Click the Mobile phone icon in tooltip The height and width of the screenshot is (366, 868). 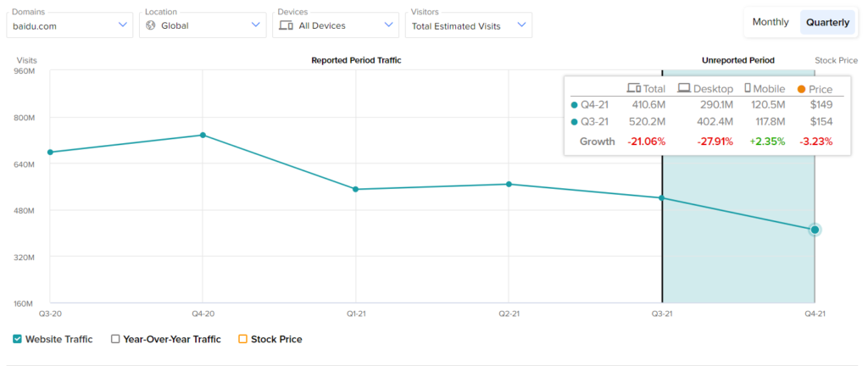748,88
